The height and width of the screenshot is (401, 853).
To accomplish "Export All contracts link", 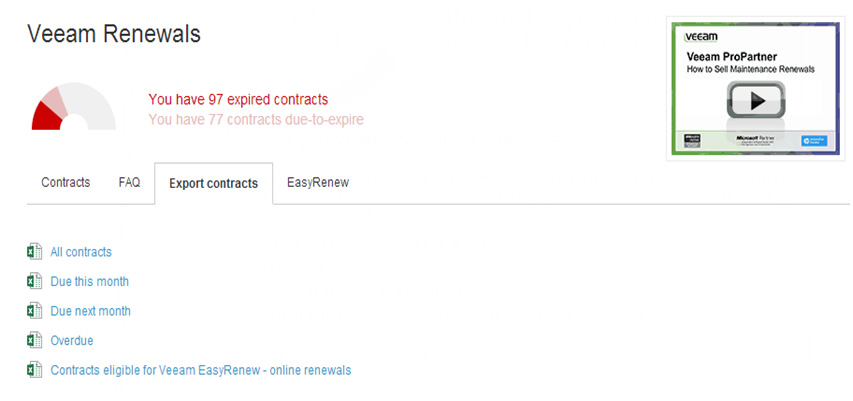I will point(81,252).
